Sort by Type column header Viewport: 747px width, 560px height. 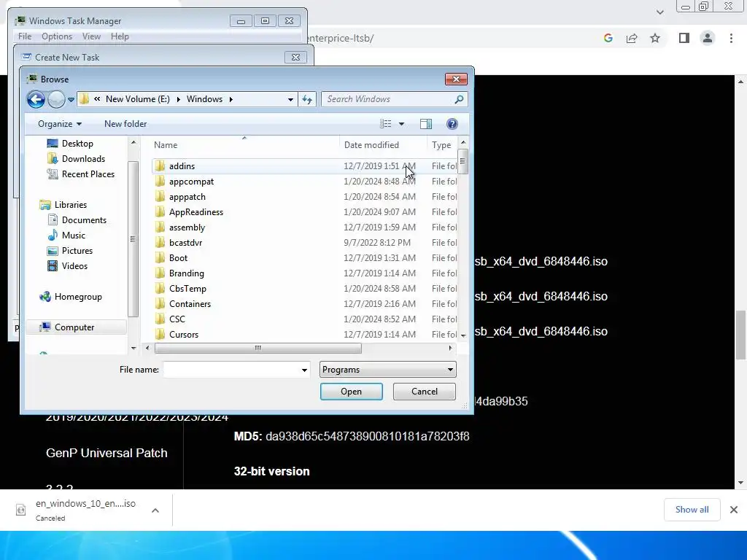click(442, 145)
